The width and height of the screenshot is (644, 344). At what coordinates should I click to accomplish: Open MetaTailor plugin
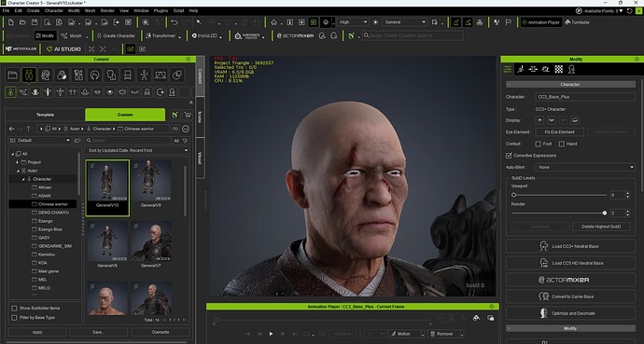21,48
